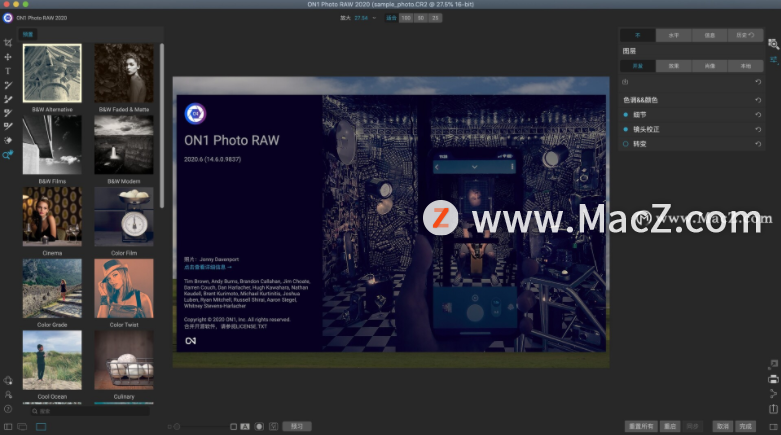
Task: Switch to dual display mode icon
Action: [22, 427]
